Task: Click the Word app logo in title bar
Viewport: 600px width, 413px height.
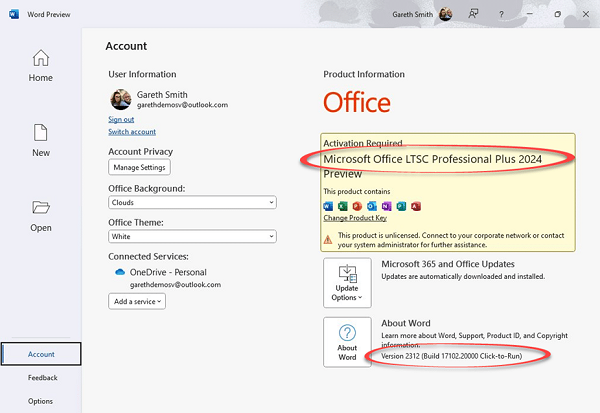Action: tap(14, 15)
